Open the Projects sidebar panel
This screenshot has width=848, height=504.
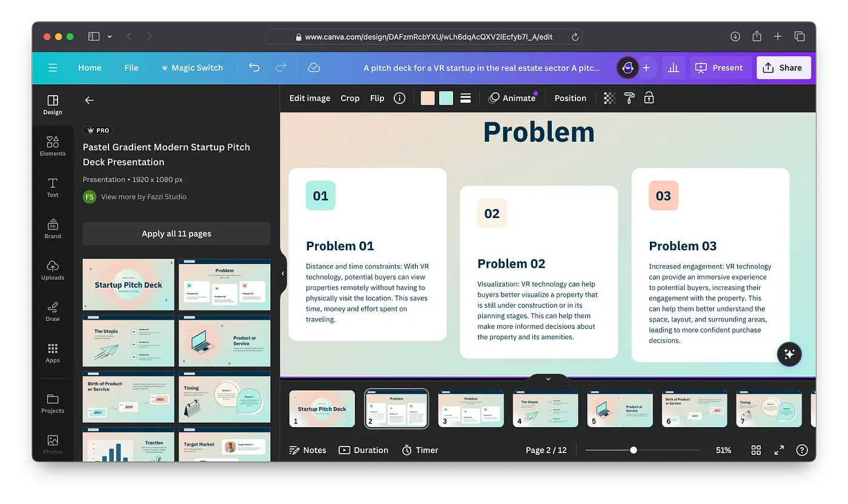click(53, 403)
